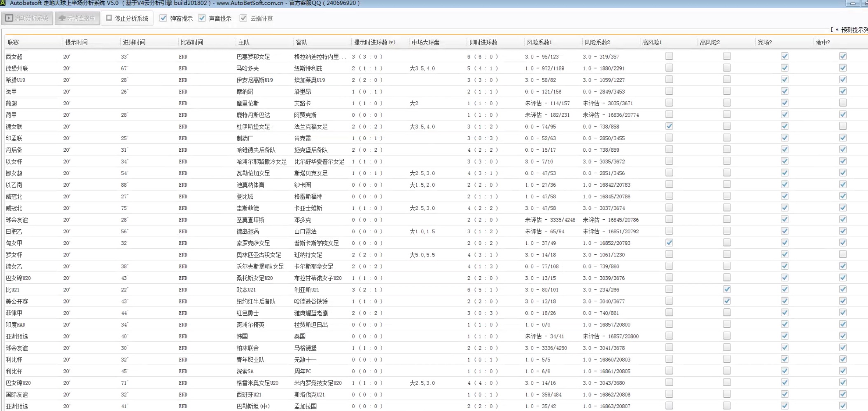
Task: Check 命中? for the 罗女杯 row
Action: click(843, 254)
